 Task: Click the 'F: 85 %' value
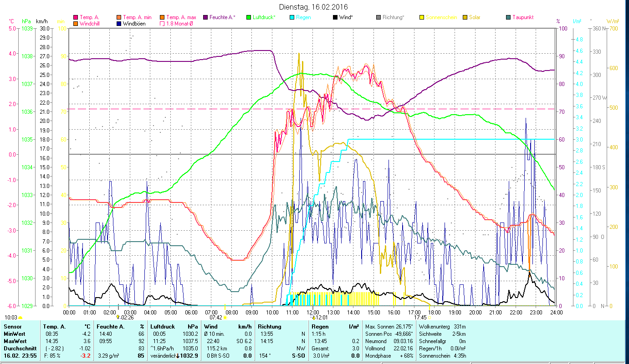[51, 356]
